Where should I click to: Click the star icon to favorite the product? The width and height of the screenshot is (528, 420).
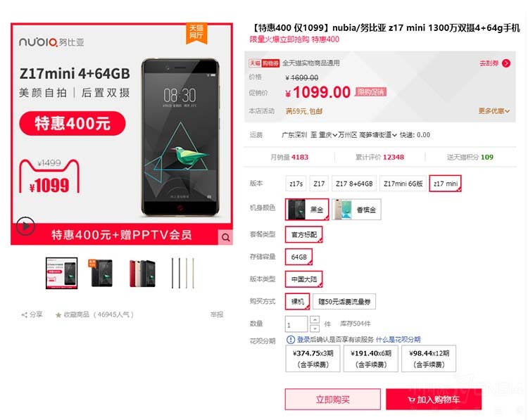(x=58, y=315)
